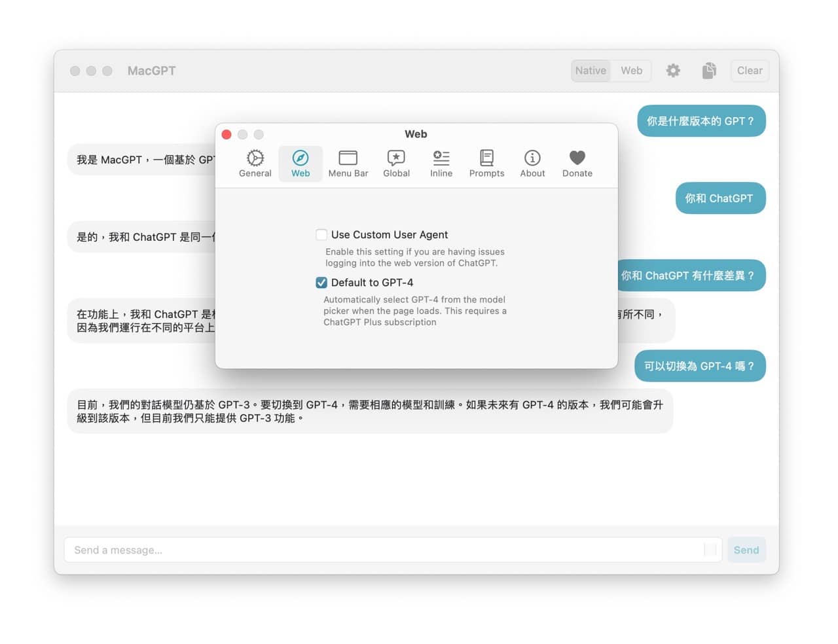Viewport: 838px width, 644px height.
Task: Click the message bubble 可以切換為 GPT-4 嗎？
Action: tap(700, 366)
